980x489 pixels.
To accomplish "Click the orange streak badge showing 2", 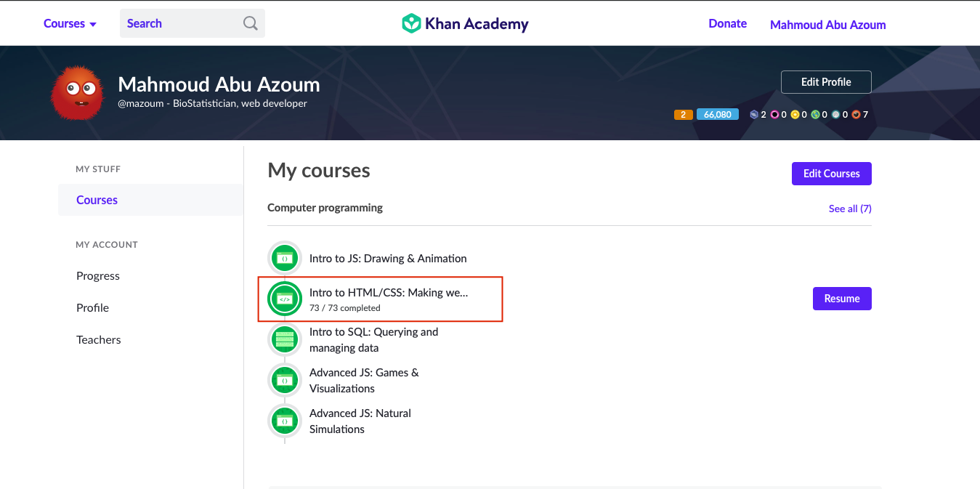I will pyautogui.click(x=683, y=114).
